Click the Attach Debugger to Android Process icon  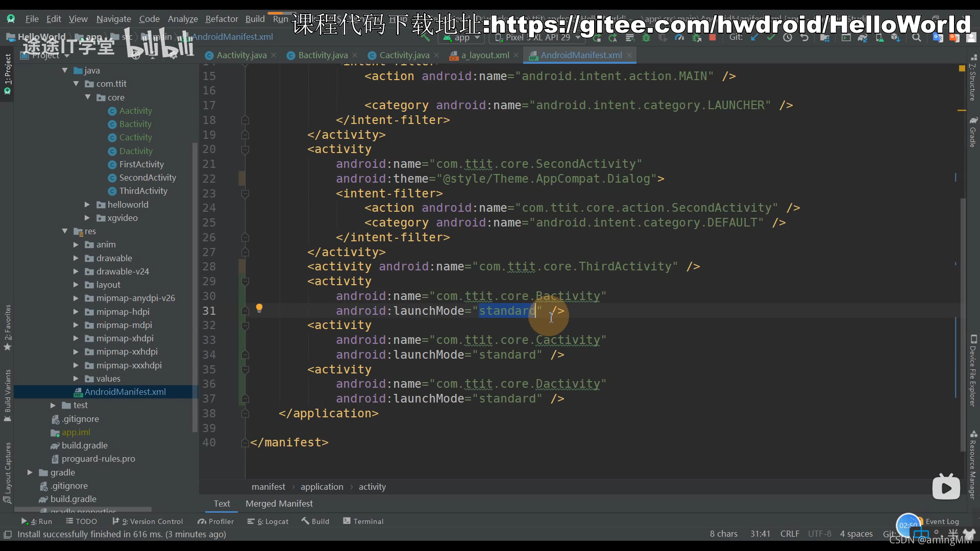point(696,38)
